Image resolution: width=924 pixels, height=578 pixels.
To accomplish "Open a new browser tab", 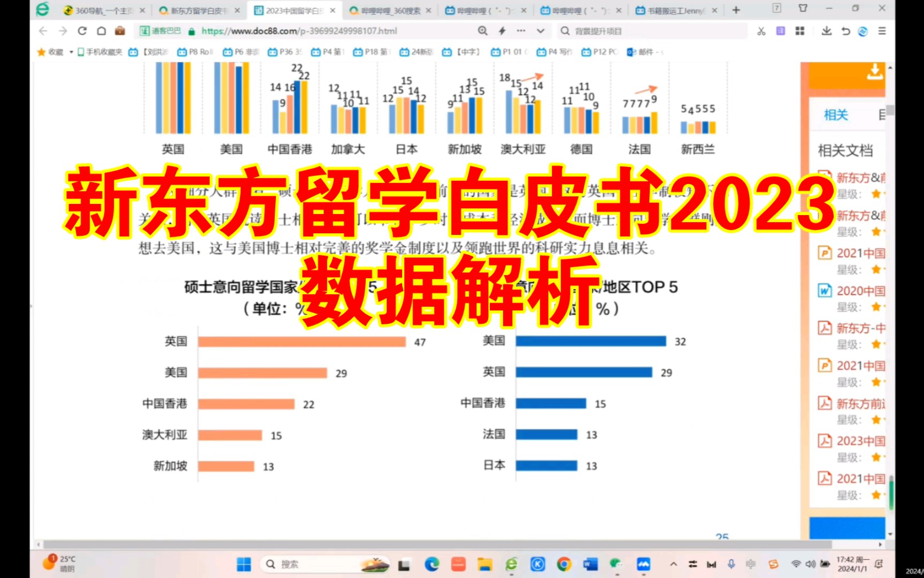I will pyautogui.click(x=736, y=10).
